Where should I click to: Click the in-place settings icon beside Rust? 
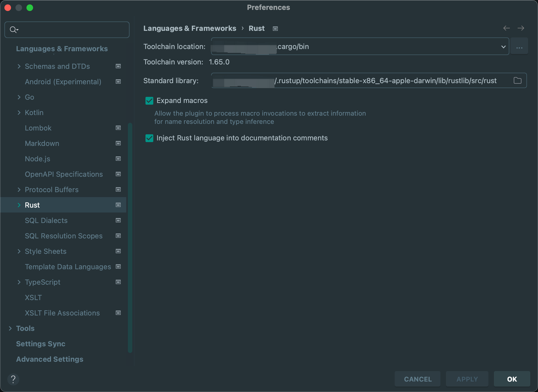click(118, 205)
